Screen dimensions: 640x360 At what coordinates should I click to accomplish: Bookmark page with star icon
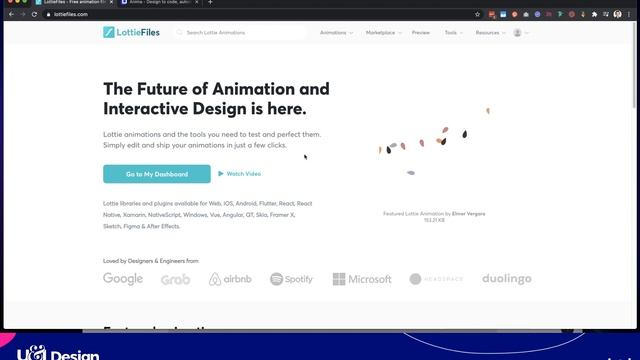478,14
